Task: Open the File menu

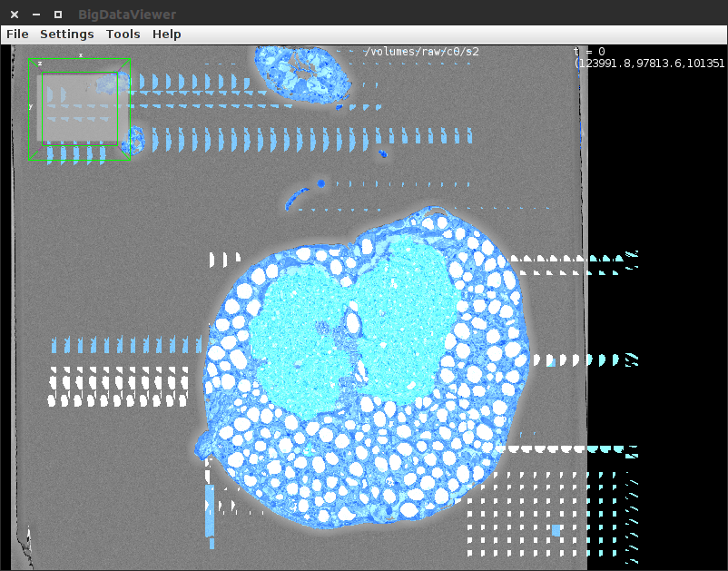Action: coord(16,34)
